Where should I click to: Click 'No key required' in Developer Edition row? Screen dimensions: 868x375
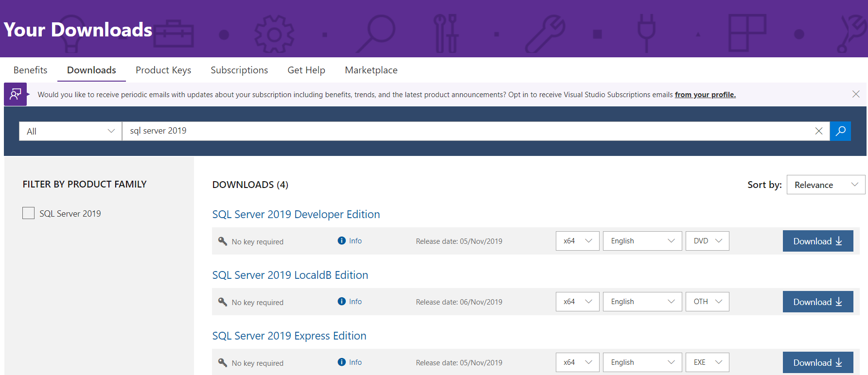pos(258,241)
